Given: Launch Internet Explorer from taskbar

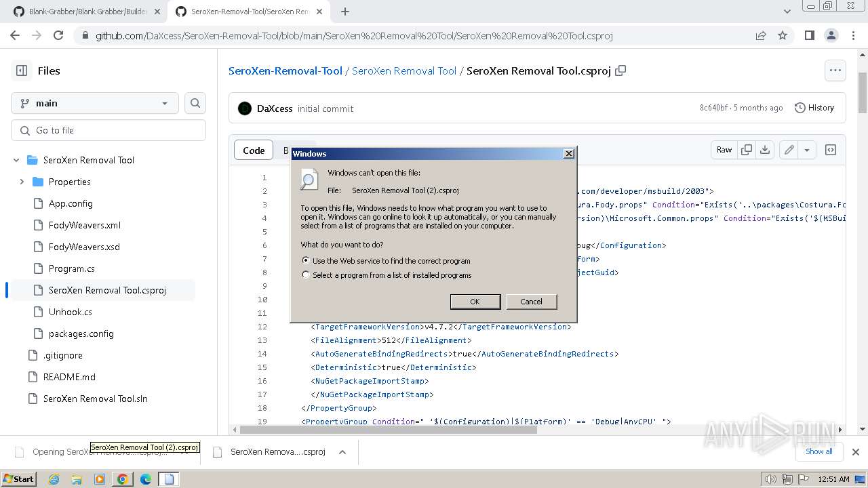Looking at the screenshot, I should 54,479.
